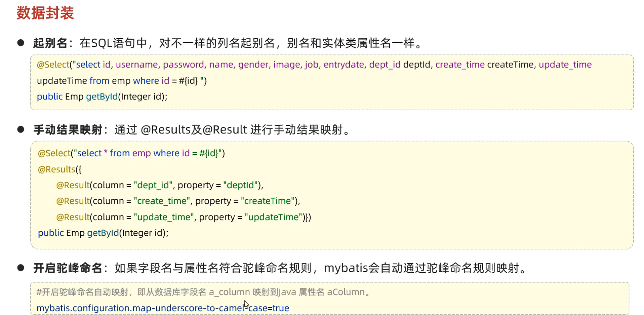The width and height of the screenshot is (644, 315).
Task: Click the "updateTime" property string
Action: [x=273, y=217]
